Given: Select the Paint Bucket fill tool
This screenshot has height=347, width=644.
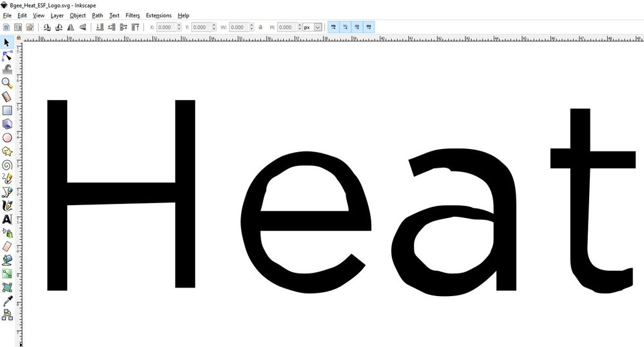Looking at the screenshot, I should pyautogui.click(x=7, y=260).
